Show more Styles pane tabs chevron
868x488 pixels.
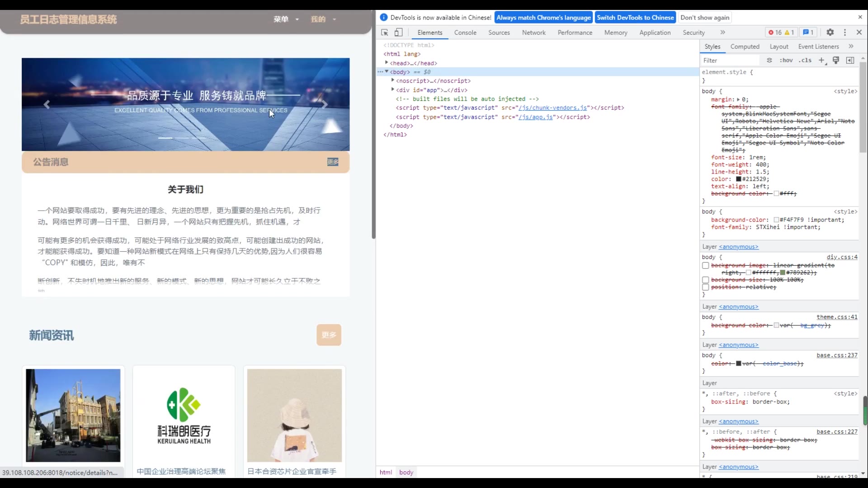point(851,47)
